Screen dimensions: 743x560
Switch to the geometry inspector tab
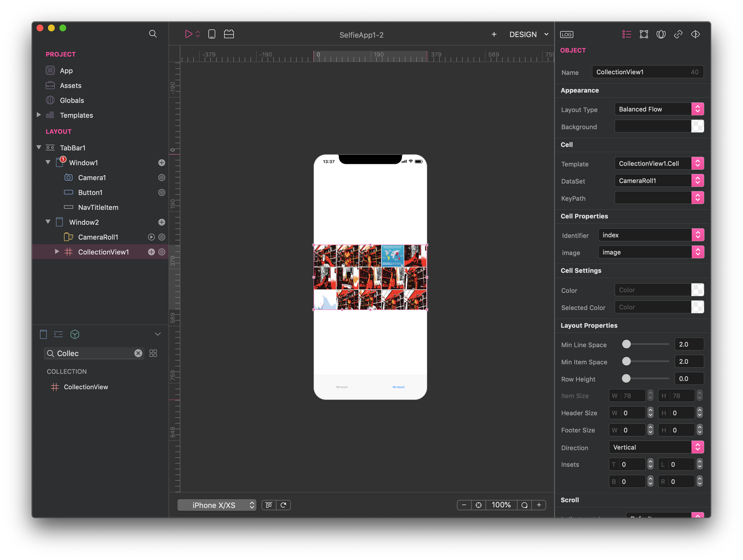[x=644, y=34]
